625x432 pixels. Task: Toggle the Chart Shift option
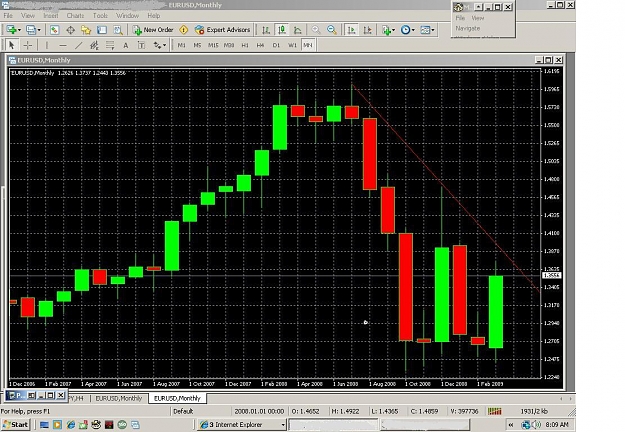368,30
